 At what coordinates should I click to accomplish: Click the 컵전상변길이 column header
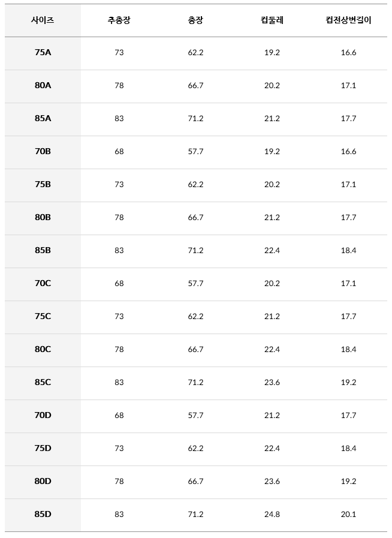point(348,20)
